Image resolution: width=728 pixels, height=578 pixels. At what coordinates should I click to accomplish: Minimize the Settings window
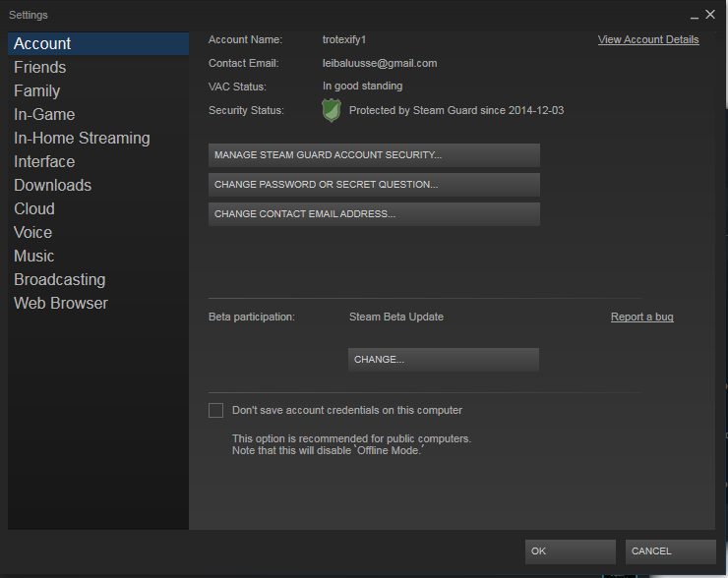coord(695,16)
